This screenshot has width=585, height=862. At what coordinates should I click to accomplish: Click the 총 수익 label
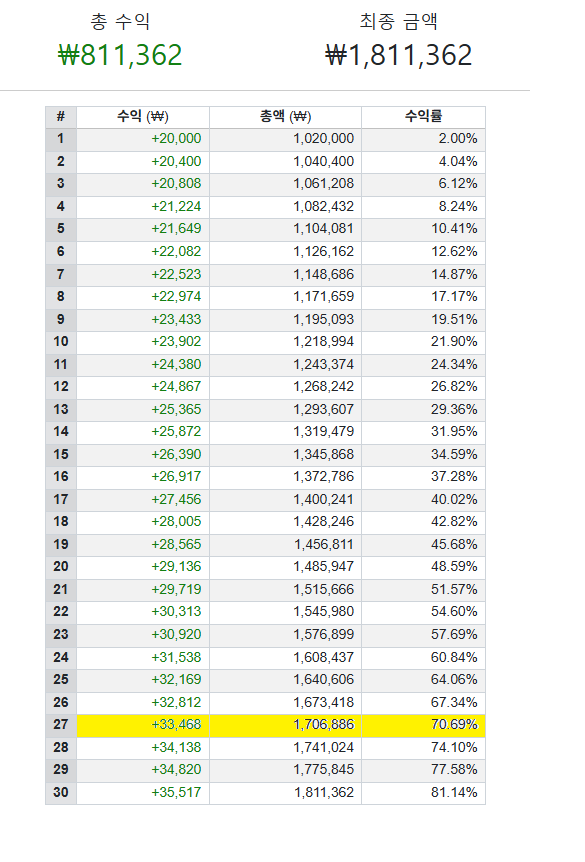point(120,21)
